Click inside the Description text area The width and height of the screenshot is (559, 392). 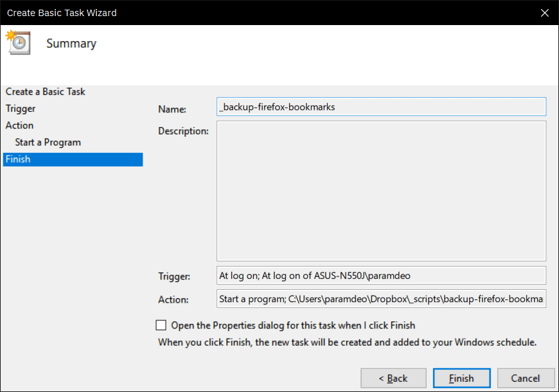[381, 191]
